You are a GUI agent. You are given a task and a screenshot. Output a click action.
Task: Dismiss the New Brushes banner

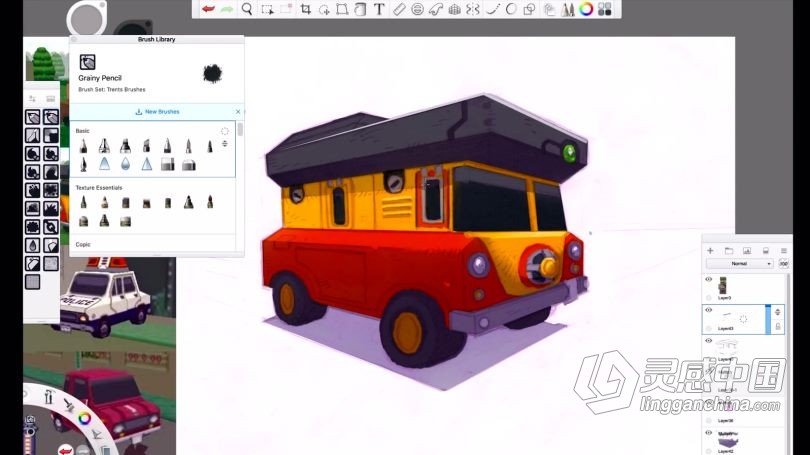point(238,112)
